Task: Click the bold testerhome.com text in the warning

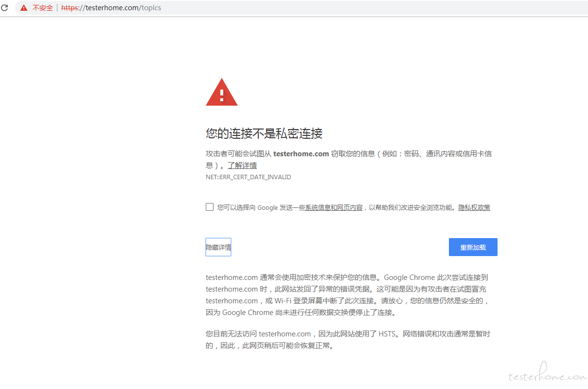Action: pyautogui.click(x=301, y=154)
